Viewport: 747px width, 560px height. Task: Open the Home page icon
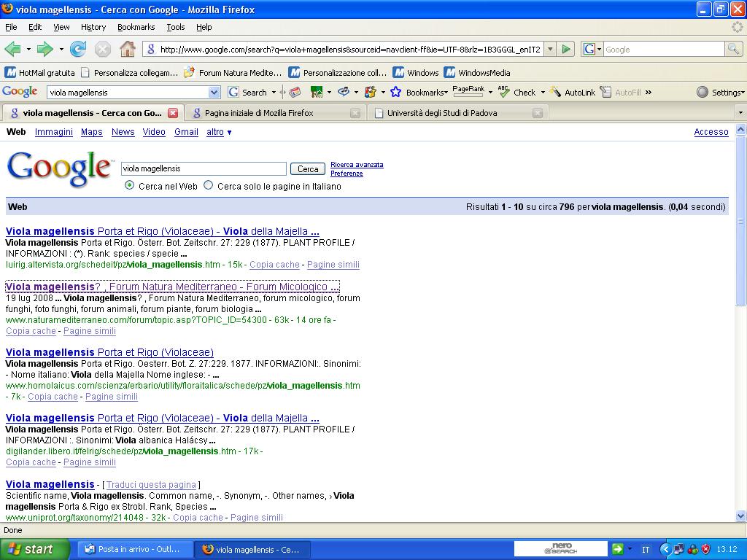coord(127,49)
